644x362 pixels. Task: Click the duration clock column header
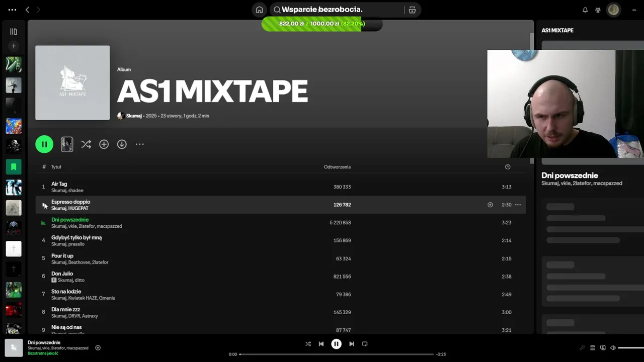508,167
